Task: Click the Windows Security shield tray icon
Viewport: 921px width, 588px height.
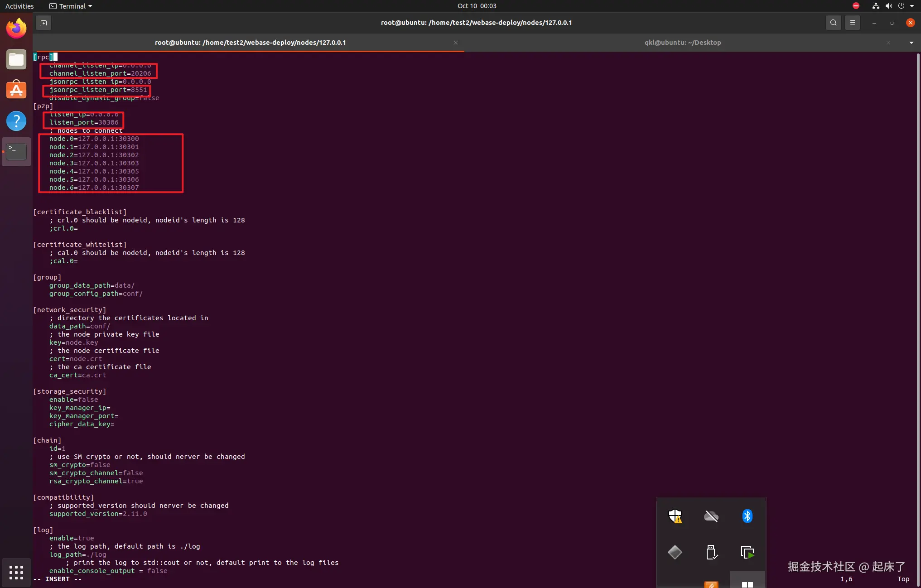Action: (x=675, y=516)
